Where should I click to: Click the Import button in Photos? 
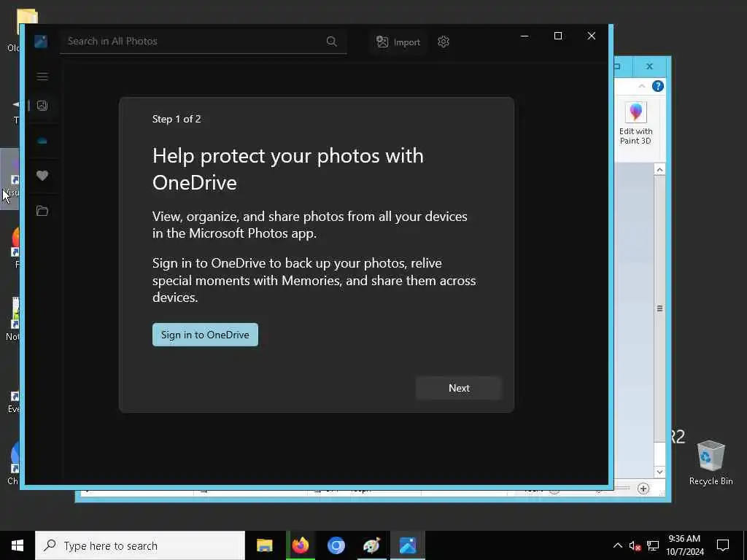pyautogui.click(x=398, y=42)
